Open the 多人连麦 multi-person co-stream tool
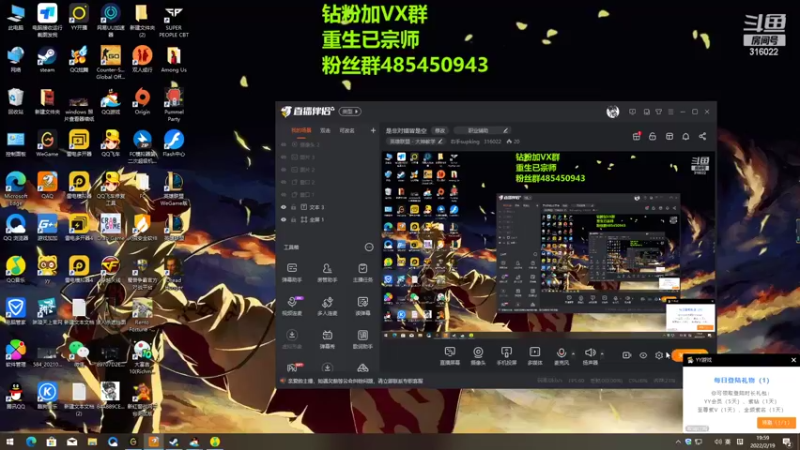The width and height of the screenshot is (800, 450). click(327, 306)
